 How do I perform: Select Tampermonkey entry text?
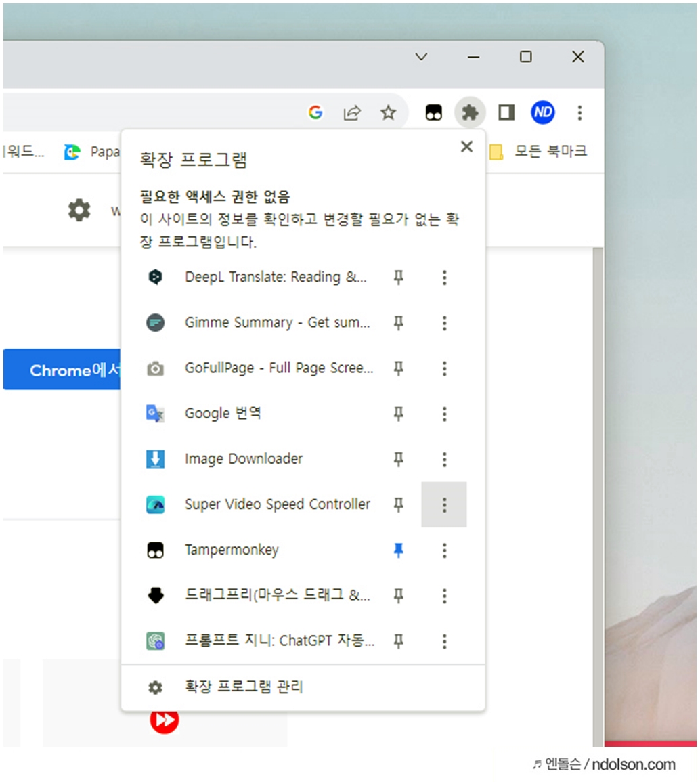232,550
